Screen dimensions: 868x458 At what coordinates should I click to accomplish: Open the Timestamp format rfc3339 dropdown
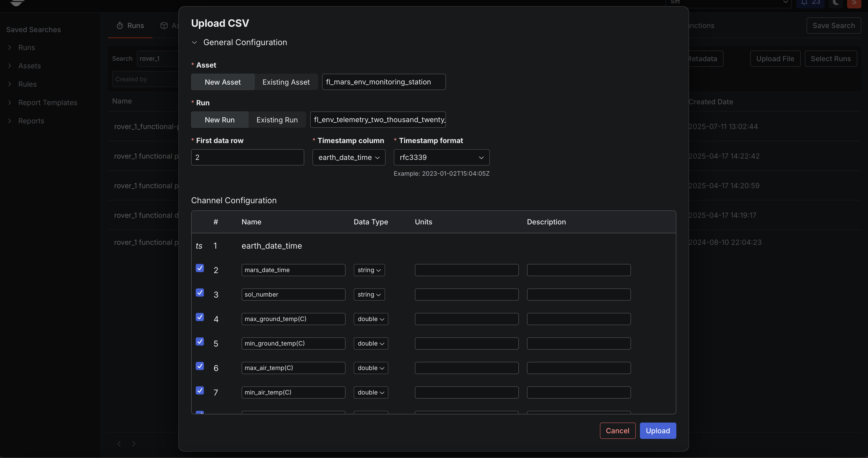441,157
